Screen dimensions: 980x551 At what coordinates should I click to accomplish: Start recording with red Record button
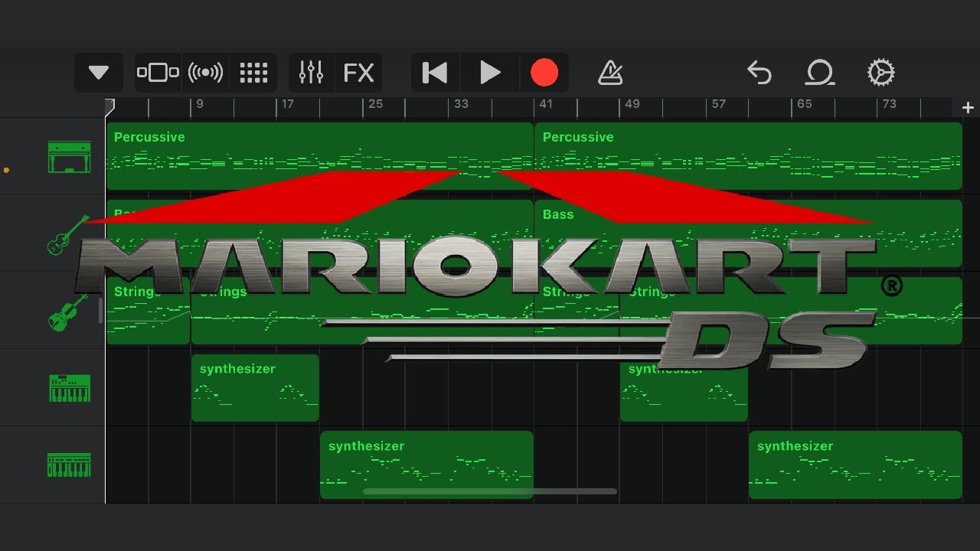[x=544, y=73]
